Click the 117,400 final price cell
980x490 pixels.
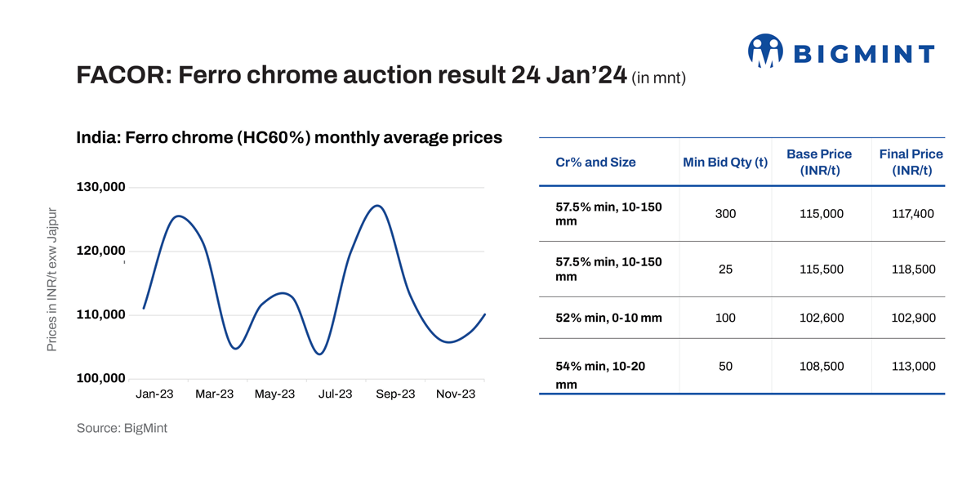coord(912,214)
